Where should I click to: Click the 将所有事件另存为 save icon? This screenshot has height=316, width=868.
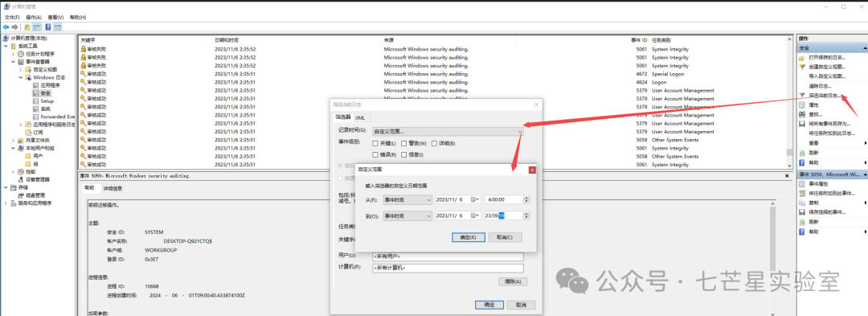(802, 123)
